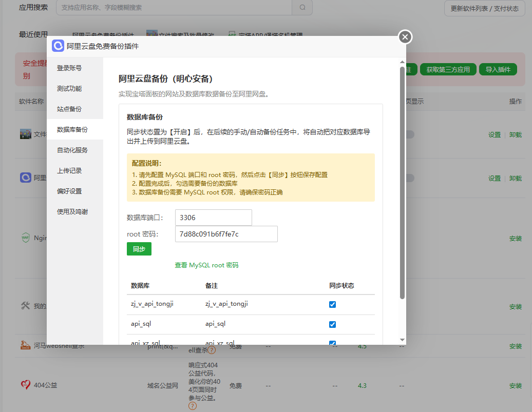The height and width of the screenshot is (412, 532).
Task: Click the 导入插件 button
Action: coord(498,69)
